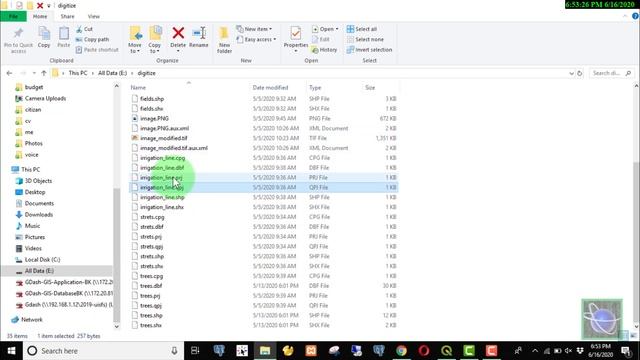This screenshot has height=360, width=640.
Task: Open the address bar history dropdown
Action: (571, 73)
